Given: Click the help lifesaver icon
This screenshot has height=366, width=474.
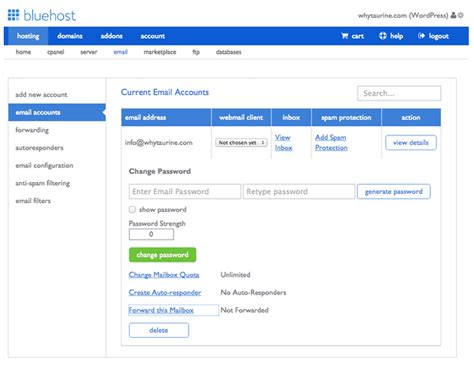Looking at the screenshot, I should coord(383,36).
